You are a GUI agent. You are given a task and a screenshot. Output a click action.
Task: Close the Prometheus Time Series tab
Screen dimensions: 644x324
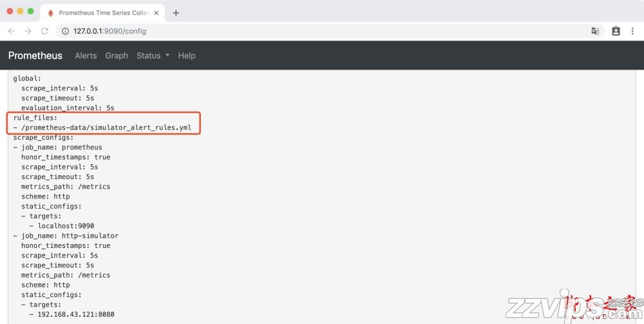pyautogui.click(x=156, y=13)
